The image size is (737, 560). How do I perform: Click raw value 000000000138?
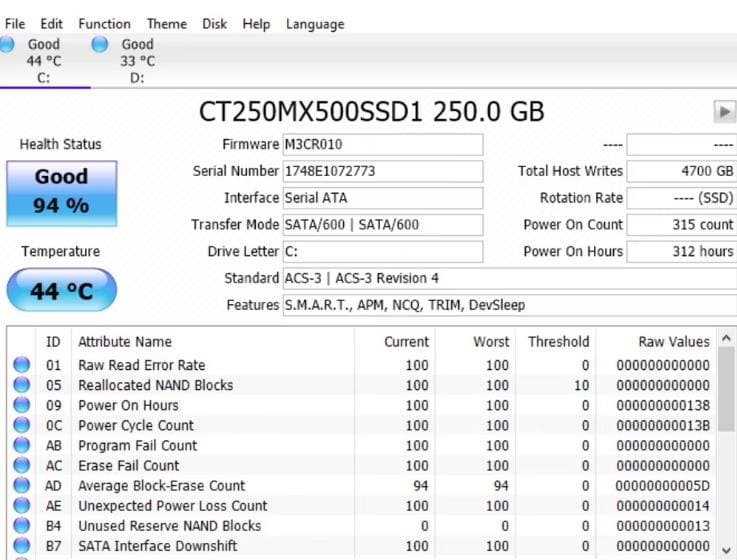click(x=663, y=405)
